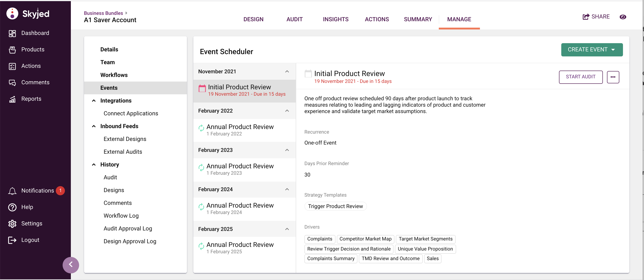Collapse the February 2022 event group
644x280 pixels.
coord(288,111)
